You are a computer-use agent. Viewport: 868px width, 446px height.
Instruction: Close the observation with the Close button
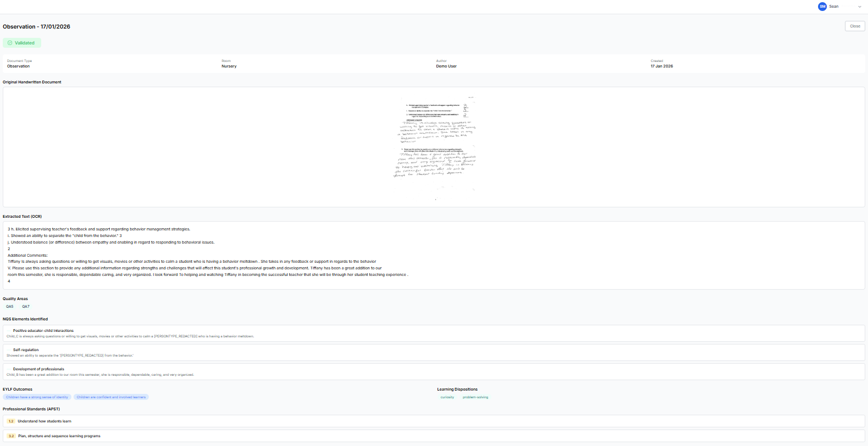(x=855, y=26)
